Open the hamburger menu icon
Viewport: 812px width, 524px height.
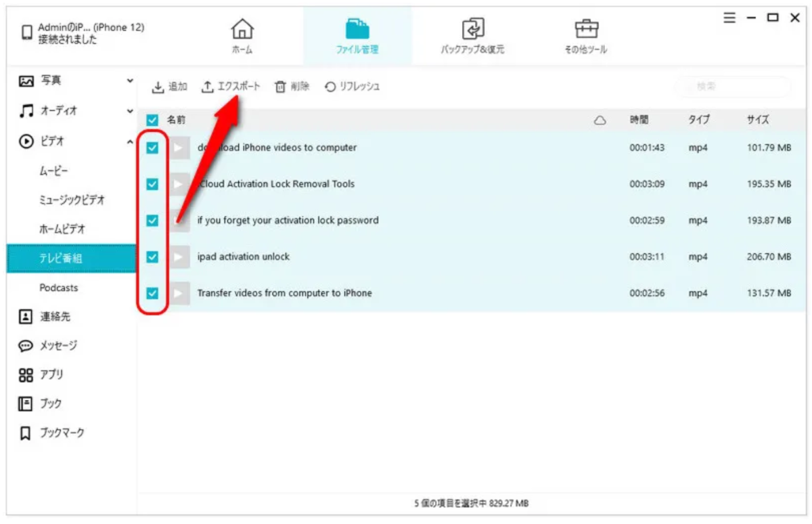pyautogui.click(x=729, y=18)
